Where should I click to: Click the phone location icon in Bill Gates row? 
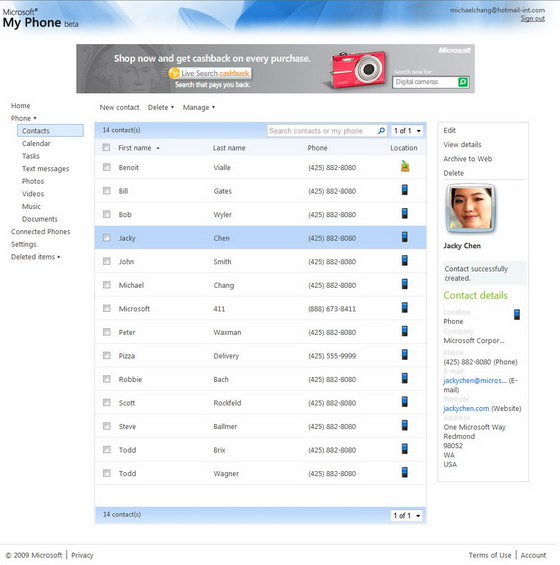point(405,190)
